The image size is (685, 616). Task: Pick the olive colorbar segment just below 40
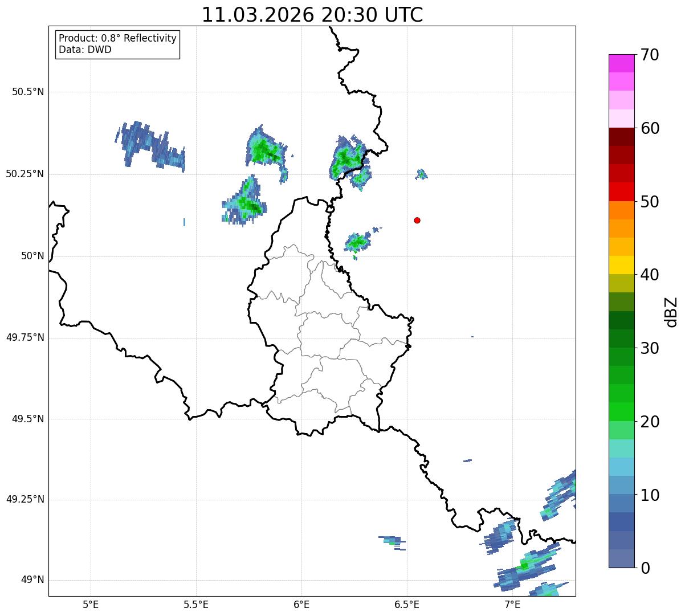click(x=622, y=283)
